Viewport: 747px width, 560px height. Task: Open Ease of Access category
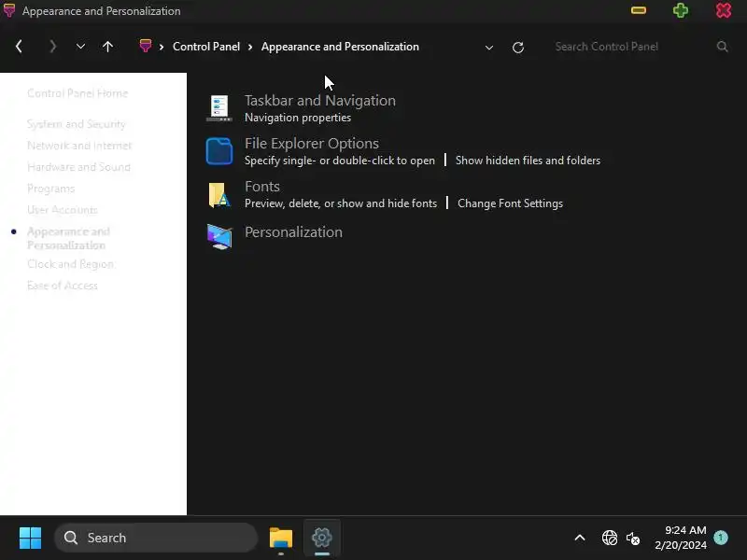[63, 286]
